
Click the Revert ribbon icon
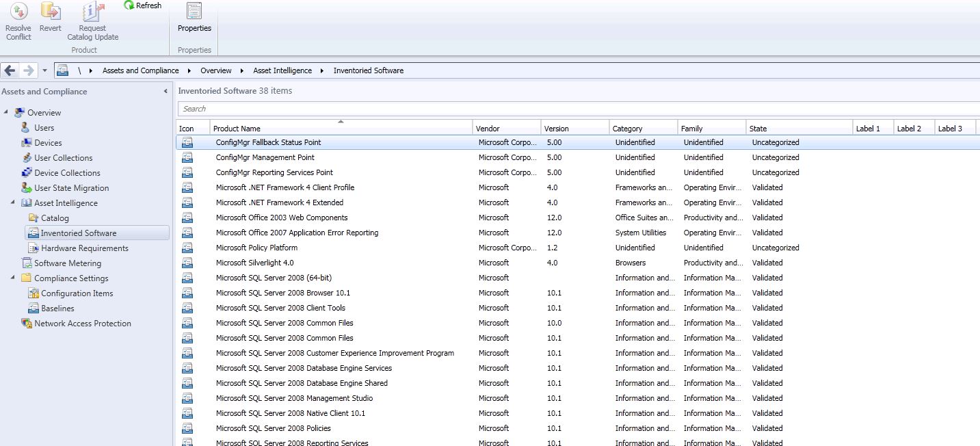(x=51, y=11)
